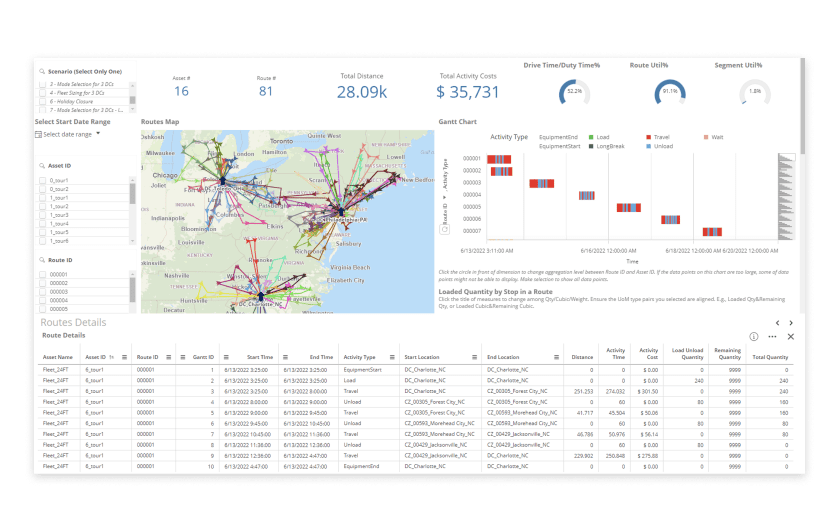
Task: Go to next Routes Details page arrow
Action: [791, 323]
